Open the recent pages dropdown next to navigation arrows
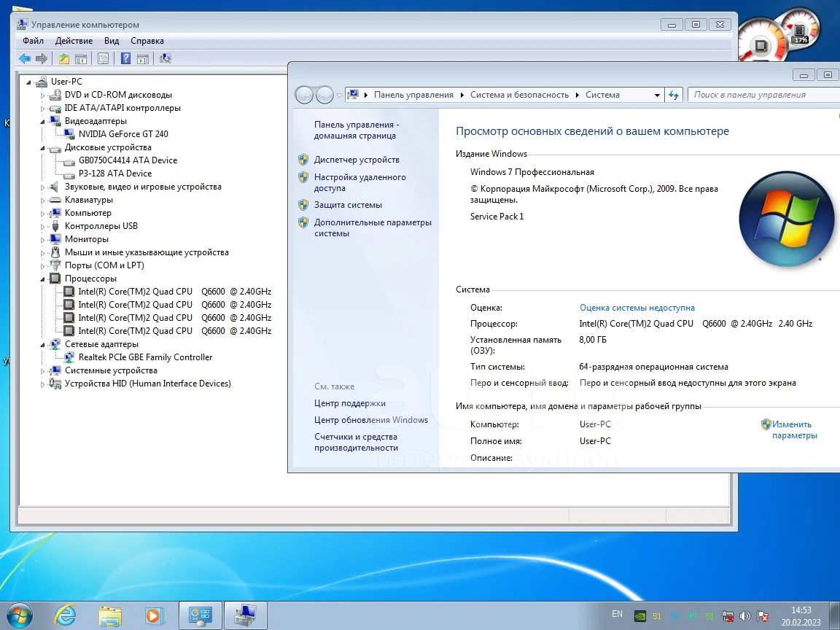This screenshot has width=840, height=630. [x=339, y=96]
